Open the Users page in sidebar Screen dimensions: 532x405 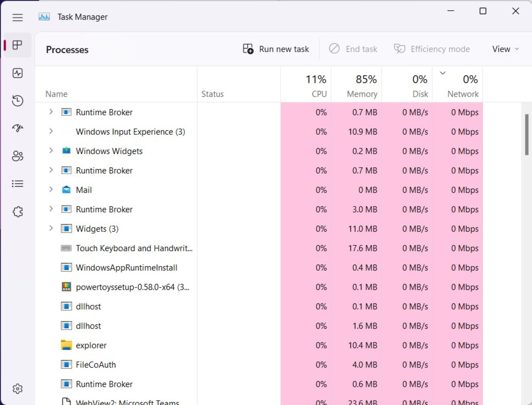point(17,156)
